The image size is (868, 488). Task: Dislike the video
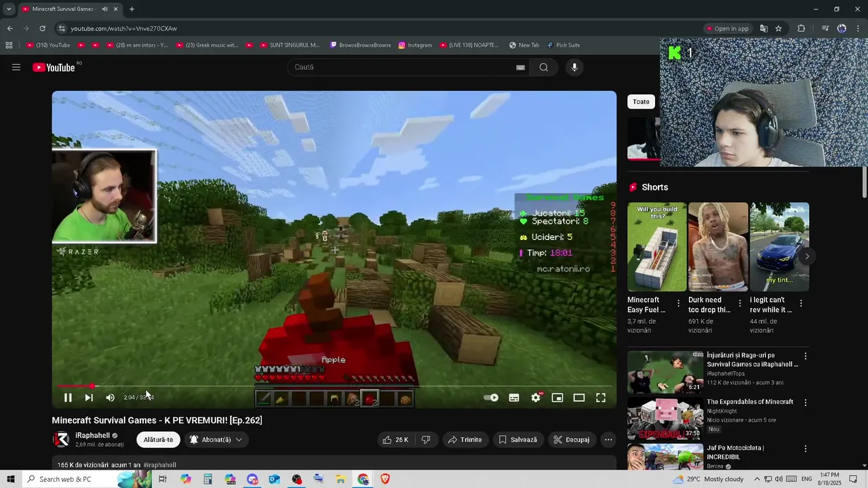426,439
